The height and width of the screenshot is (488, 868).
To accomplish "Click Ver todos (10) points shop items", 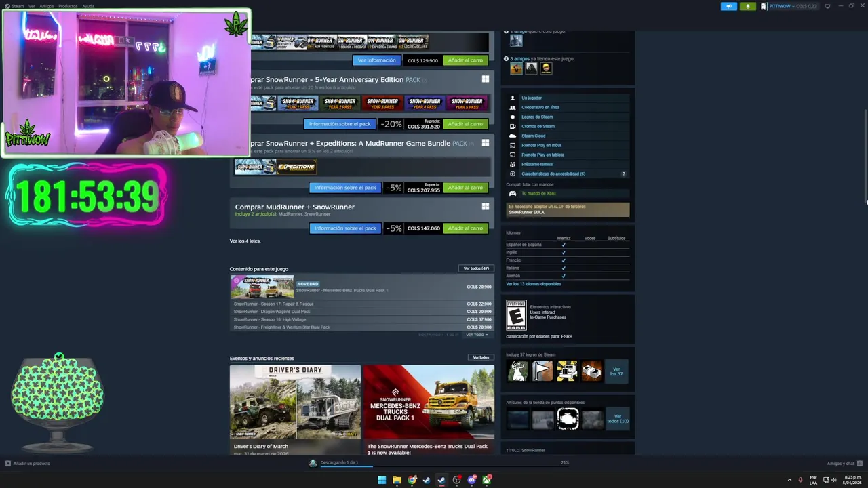I will (617, 419).
